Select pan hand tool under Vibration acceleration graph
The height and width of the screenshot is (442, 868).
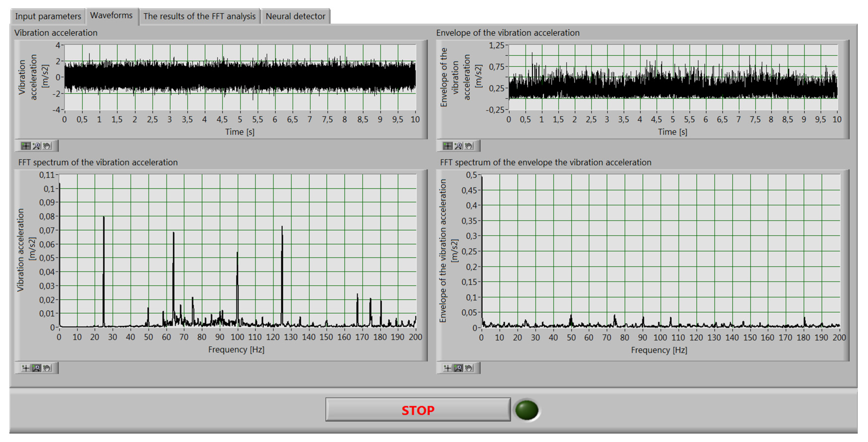(x=47, y=146)
